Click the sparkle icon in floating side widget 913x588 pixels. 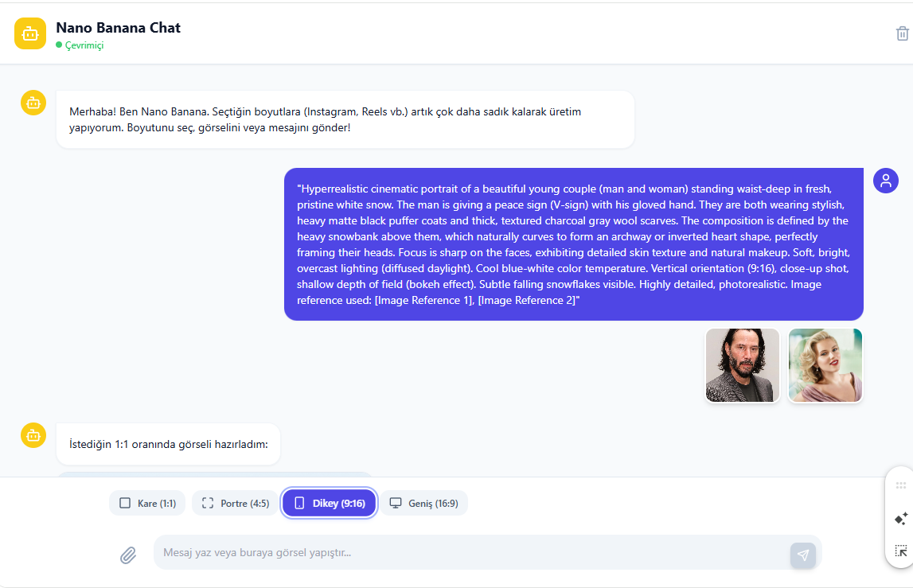tap(901, 519)
